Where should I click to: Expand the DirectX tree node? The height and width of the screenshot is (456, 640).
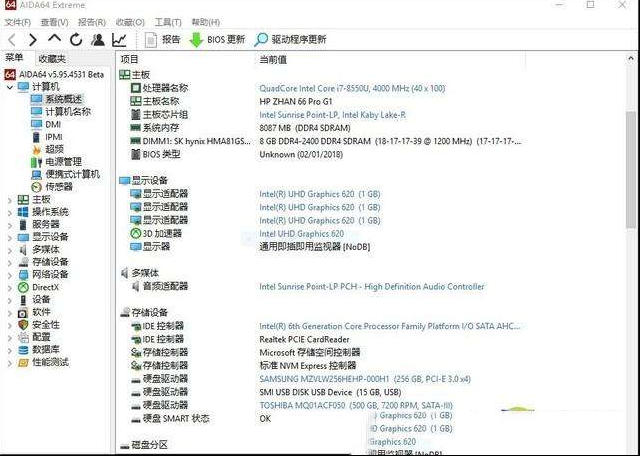click(x=10, y=287)
